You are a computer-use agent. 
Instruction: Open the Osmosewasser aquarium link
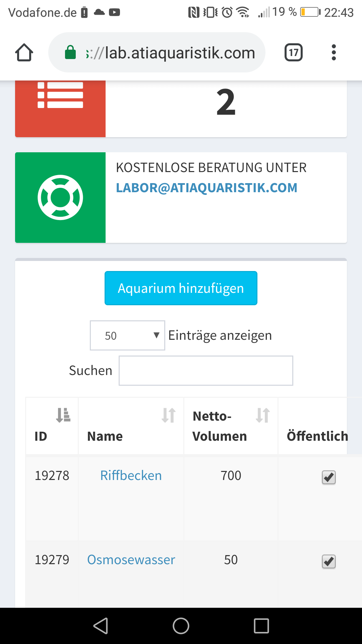click(x=131, y=560)
